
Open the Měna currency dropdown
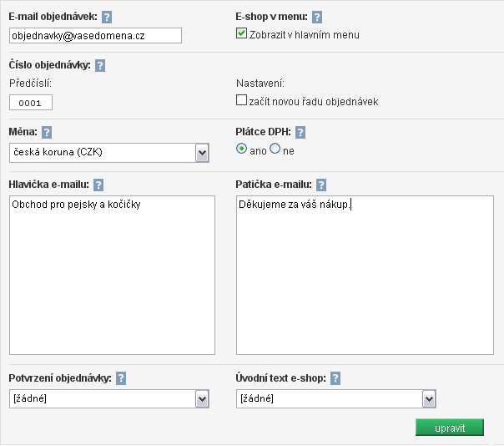click(201, 153)
